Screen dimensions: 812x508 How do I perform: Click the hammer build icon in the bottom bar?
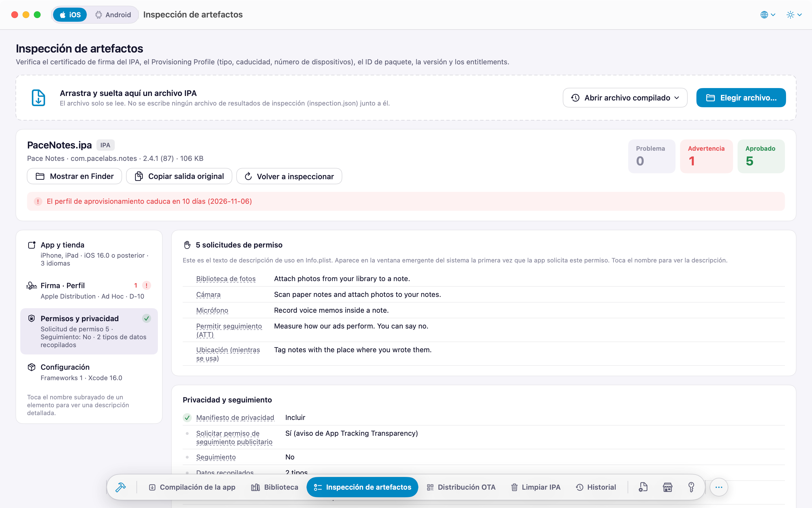(x=120, y=487)
